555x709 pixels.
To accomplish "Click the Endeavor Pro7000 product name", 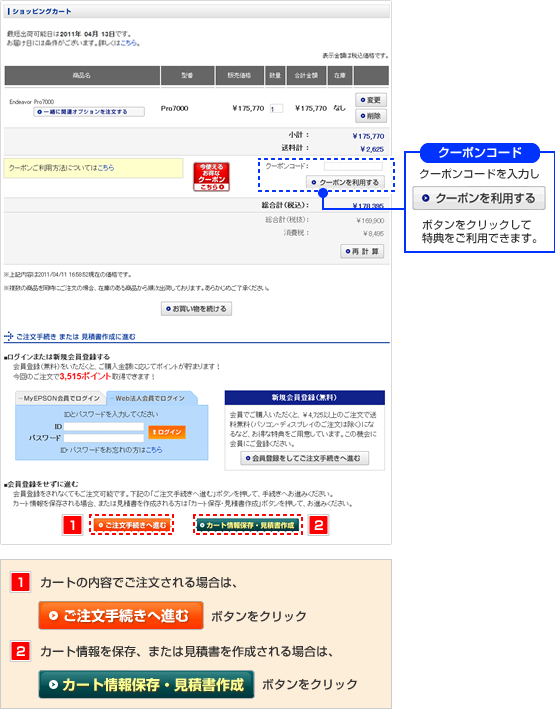I will (x=32, y=102).
